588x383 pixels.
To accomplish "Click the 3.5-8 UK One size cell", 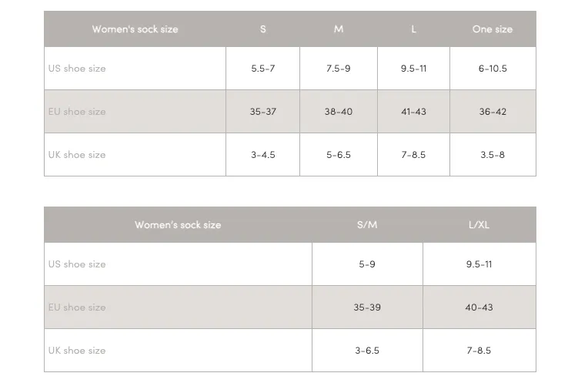I will coord(493,155).
